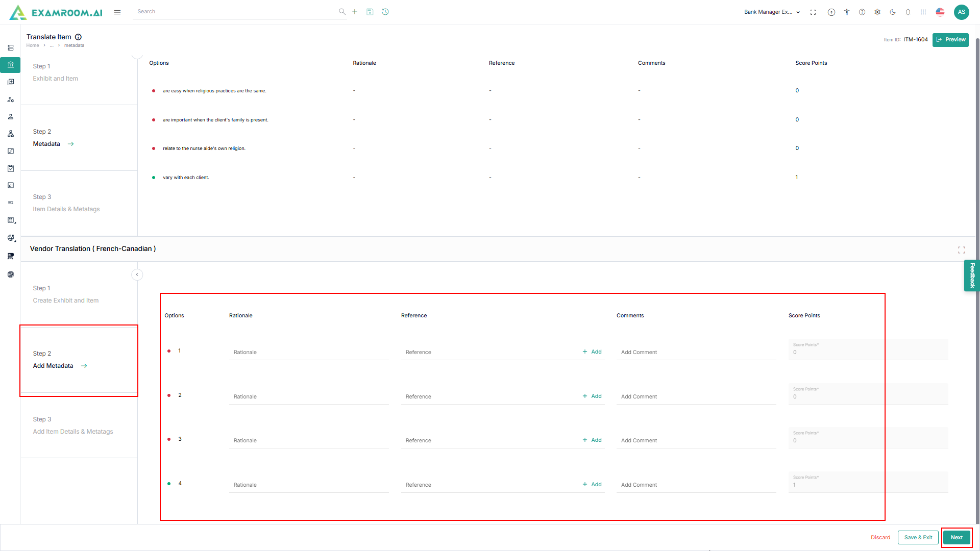Expand Vendor Translation panel to fullscreen

[x=962, y=250]
